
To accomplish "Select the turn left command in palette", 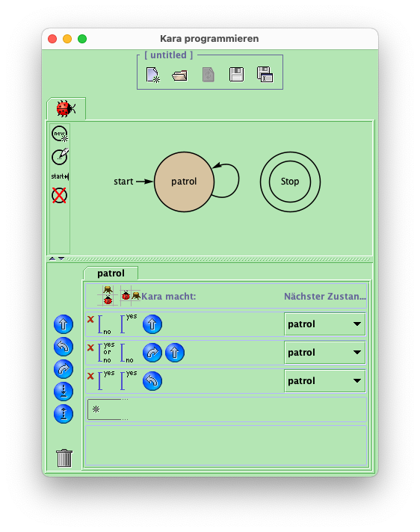I will [64, 347].
